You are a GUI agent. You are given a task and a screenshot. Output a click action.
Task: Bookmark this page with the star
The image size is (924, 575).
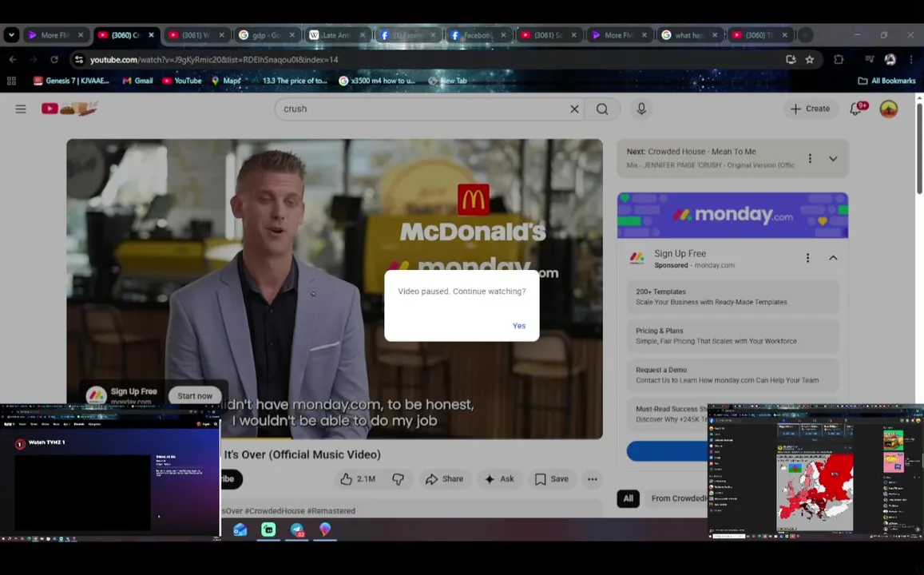click(810, 60)
